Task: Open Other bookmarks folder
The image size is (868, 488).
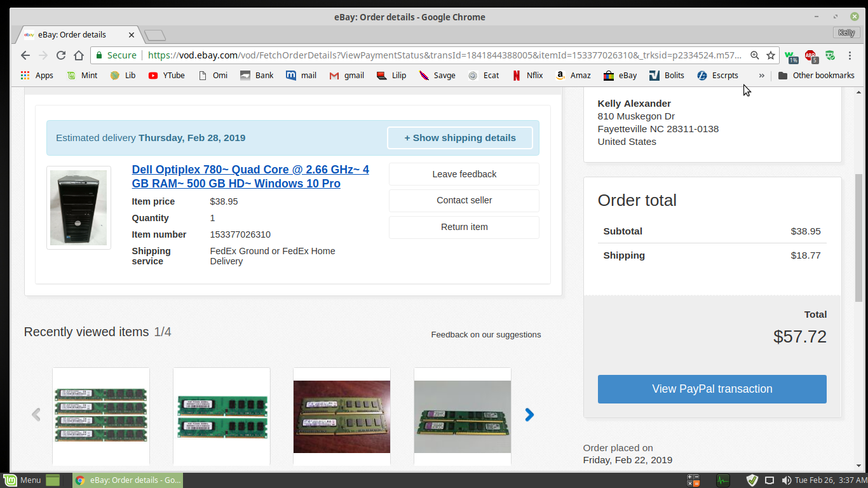Action: (x=816, y=75)
